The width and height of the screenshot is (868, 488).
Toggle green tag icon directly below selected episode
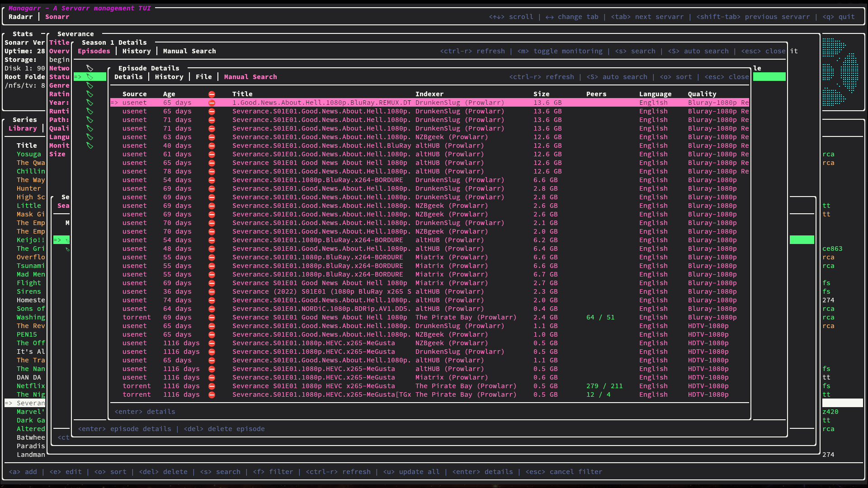pos(90,85)
